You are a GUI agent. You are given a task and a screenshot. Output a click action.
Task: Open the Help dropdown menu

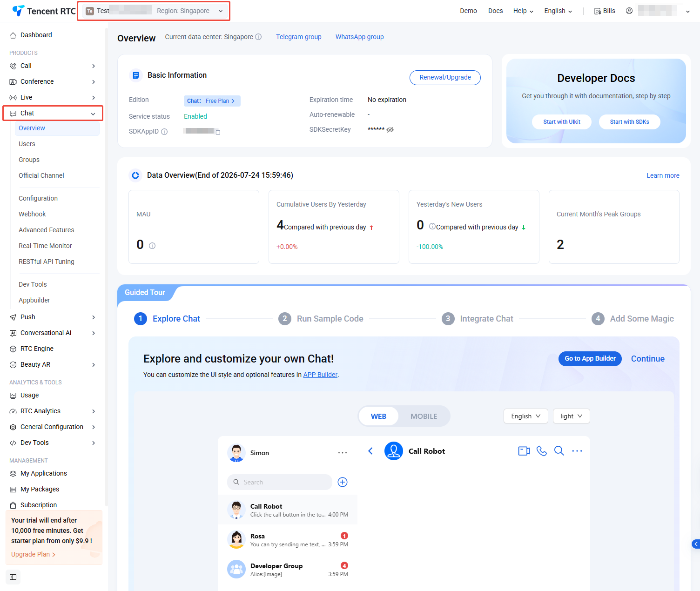(x=523, y=11)
